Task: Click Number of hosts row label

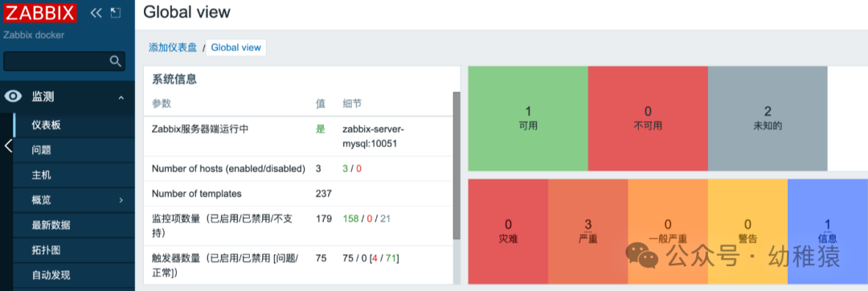Action: click(228, 169)
